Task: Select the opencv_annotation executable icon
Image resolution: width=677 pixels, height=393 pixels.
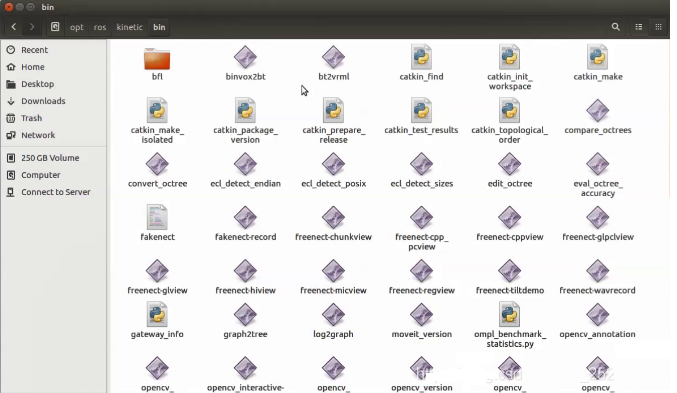Action: [598, 315]
